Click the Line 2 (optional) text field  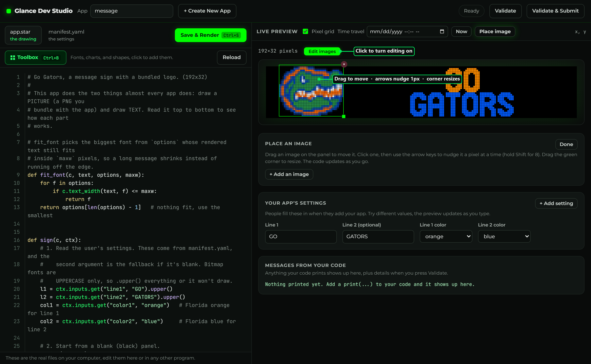click(x=378, y=237)
